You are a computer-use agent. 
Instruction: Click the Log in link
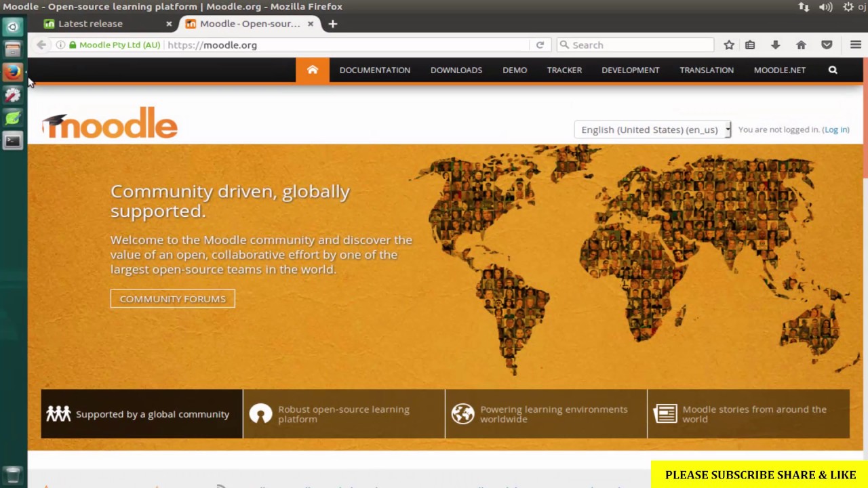click(x=836, y=129)
